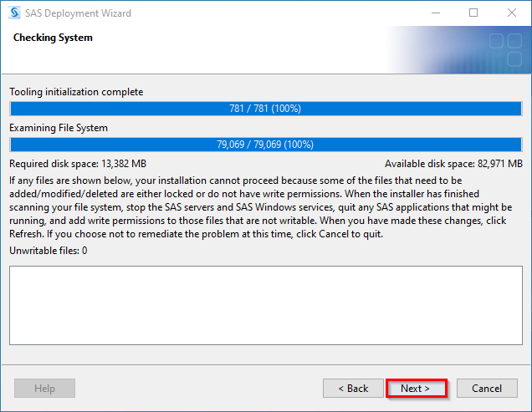Click the Next > button
The image size is (532, 412).
pyautogui.click(x=416, y=389)
